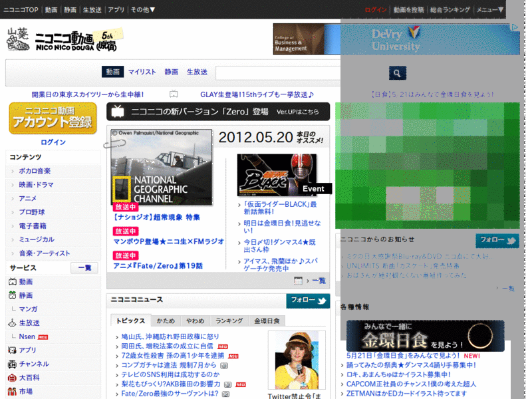Open the 電子書籍 content category
The image size is (532, 399).
[x=33, y=225]
